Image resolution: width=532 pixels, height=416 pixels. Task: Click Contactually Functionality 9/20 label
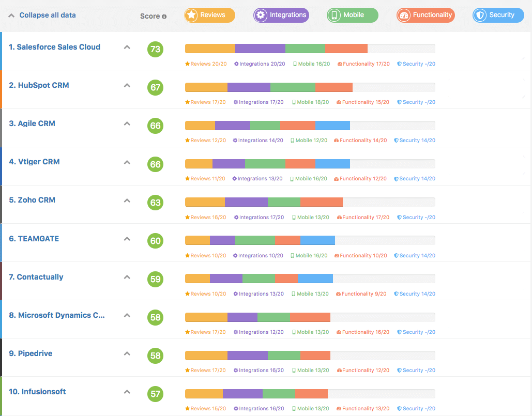(x=361, y=294)
